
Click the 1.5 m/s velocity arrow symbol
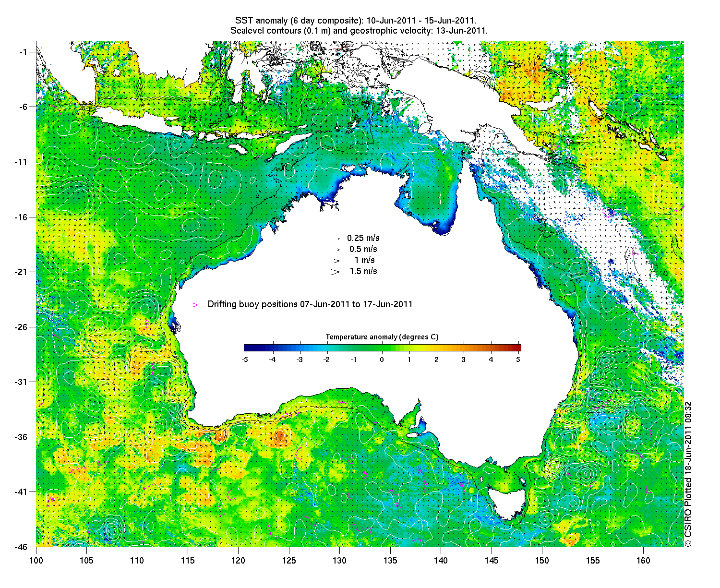click(x=336, y=272)
